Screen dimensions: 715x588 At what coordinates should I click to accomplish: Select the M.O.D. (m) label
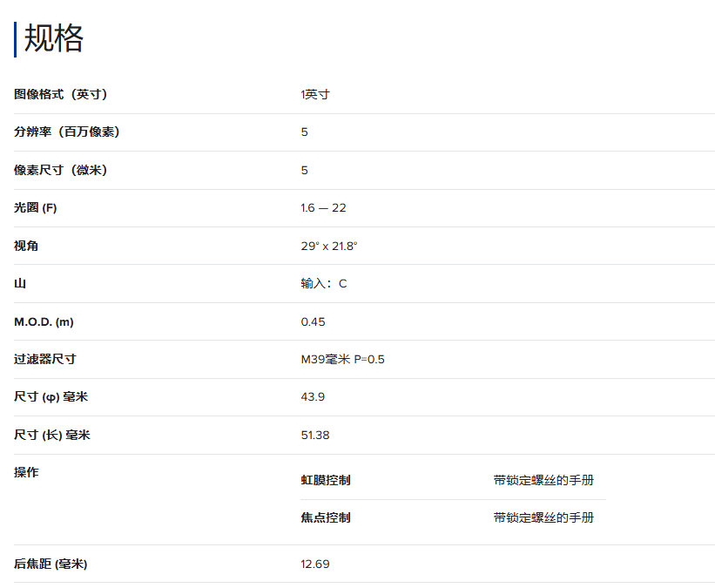point(44,321)
